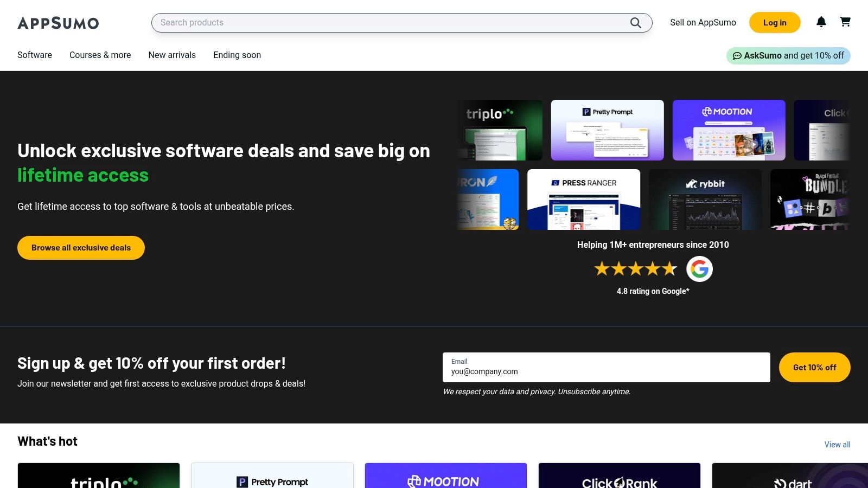Click the Log in button
This screenshot has height=488, width=868.
774,23
